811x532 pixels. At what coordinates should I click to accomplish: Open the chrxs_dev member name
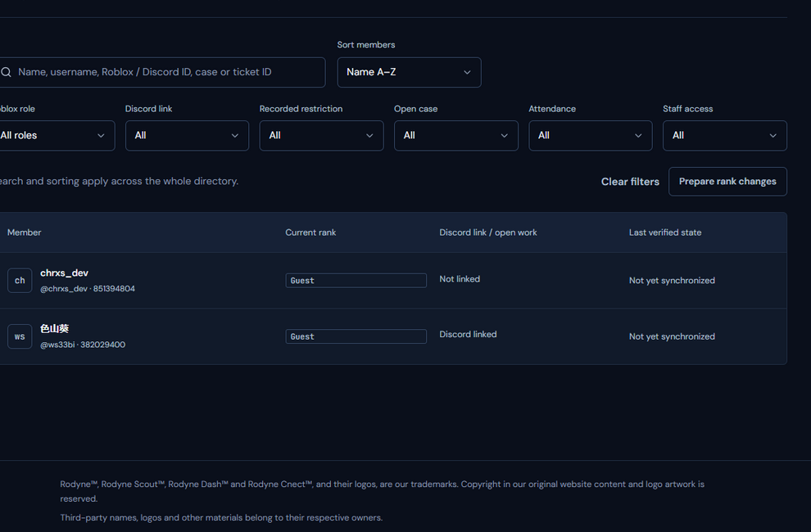coord(64,273)
